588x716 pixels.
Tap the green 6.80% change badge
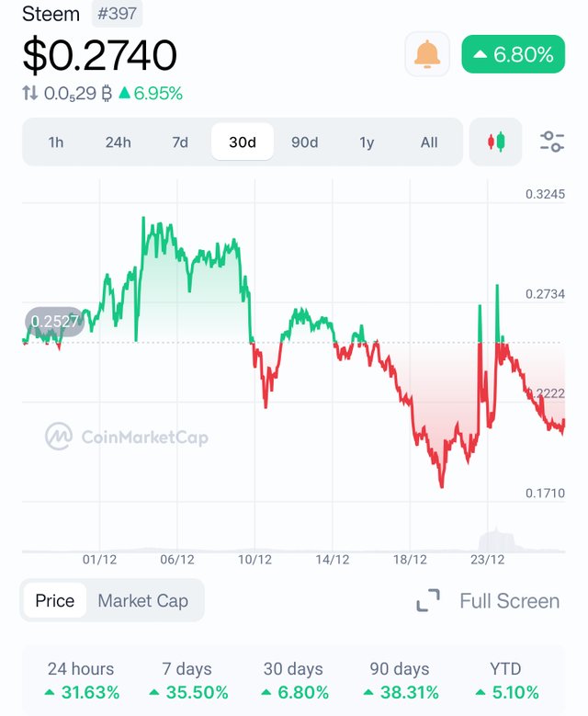(x=514, y=54)
